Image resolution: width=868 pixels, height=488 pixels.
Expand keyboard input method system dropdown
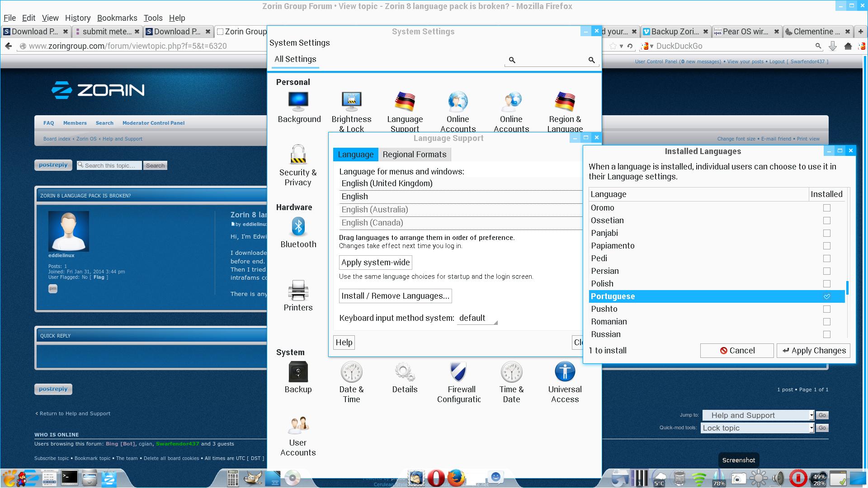477,318
